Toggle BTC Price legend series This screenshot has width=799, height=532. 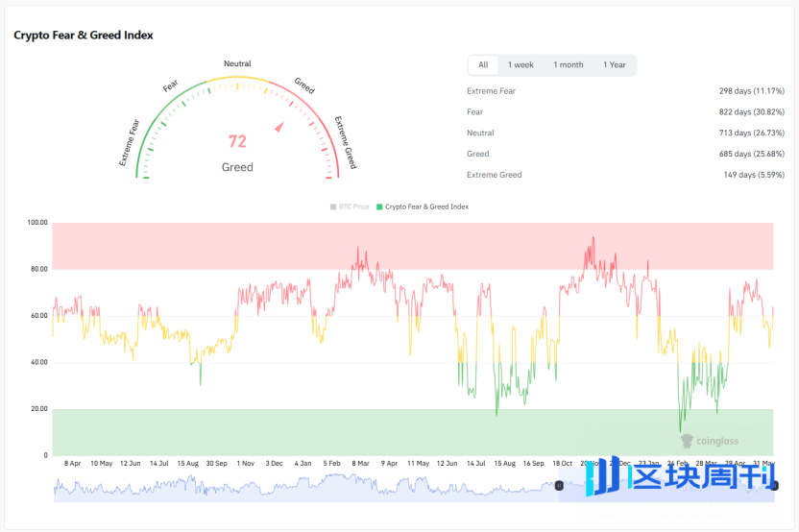350,206
